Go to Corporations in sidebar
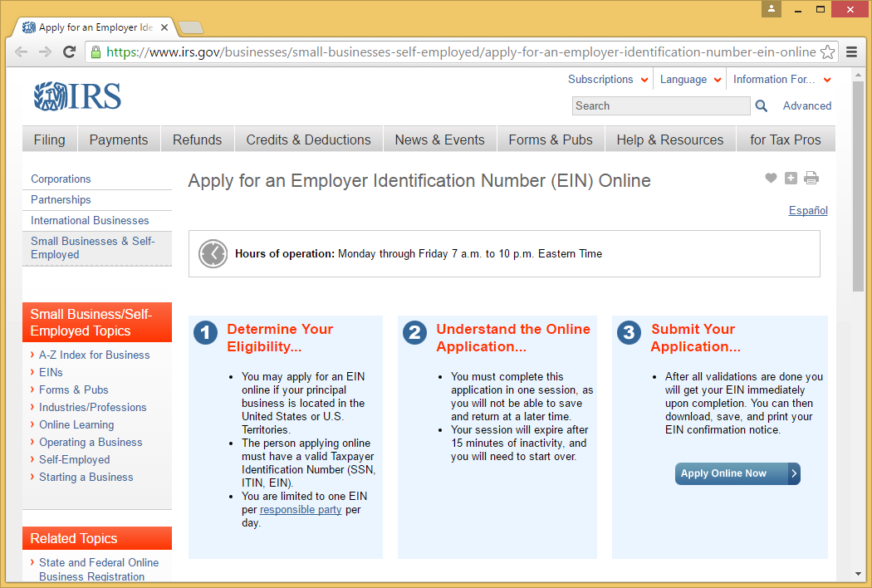Image resolution: width=872 pixels, height=588 pixels. click(x=61, y=179)
